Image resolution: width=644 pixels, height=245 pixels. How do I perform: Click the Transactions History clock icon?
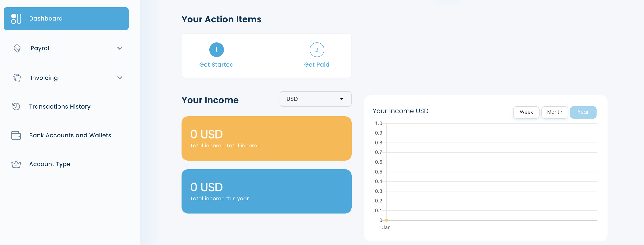click(x=16, y=107)
